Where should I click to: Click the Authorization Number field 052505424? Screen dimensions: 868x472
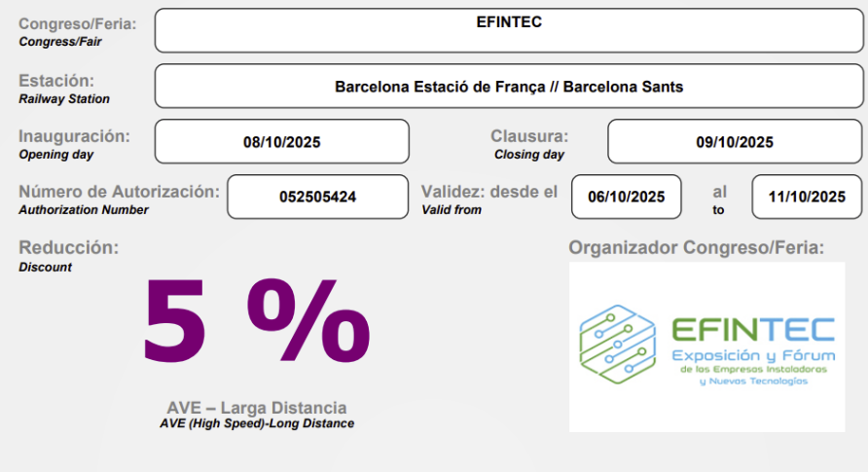(318, 197)
